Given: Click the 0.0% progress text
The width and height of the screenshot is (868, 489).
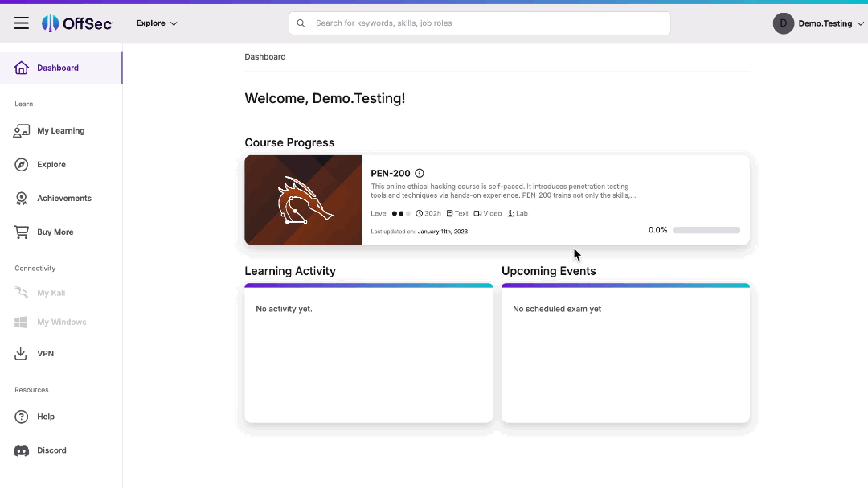Looking at the screenshot, I should click(658, 230).
